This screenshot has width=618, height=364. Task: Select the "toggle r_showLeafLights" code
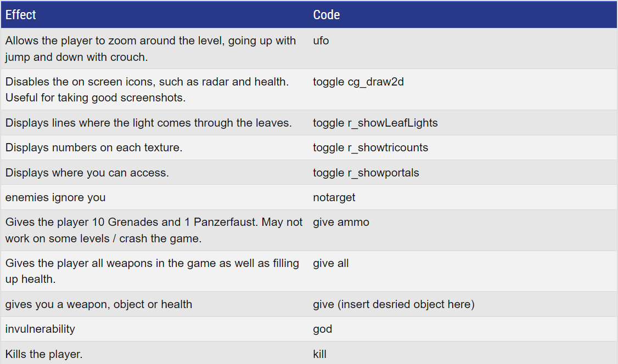pos(375,123)
